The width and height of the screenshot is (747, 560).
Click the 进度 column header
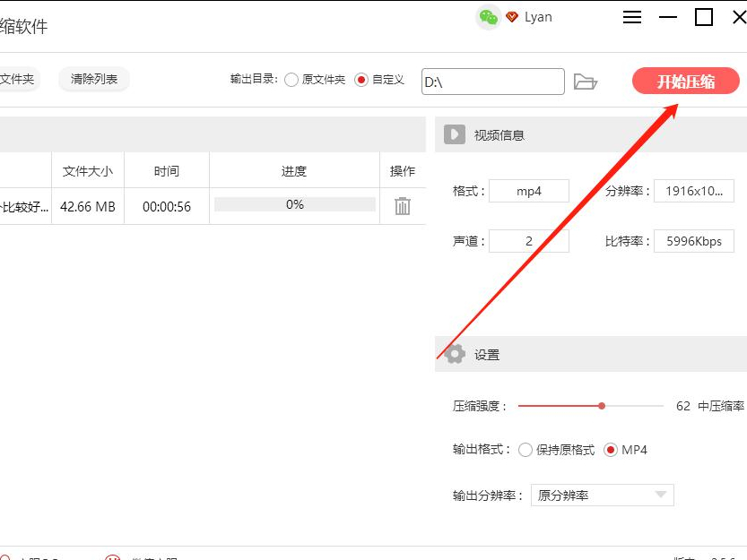[x=294, y=170]
